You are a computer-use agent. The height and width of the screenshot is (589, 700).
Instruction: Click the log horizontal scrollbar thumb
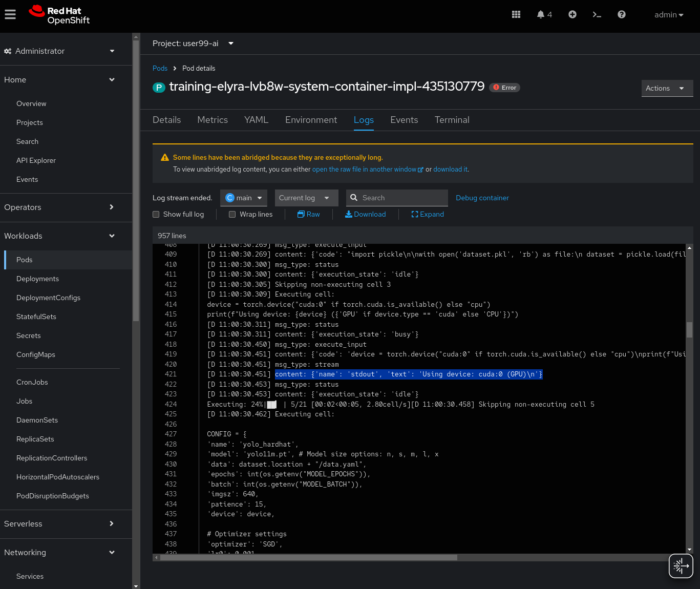(x=309, y=558)
